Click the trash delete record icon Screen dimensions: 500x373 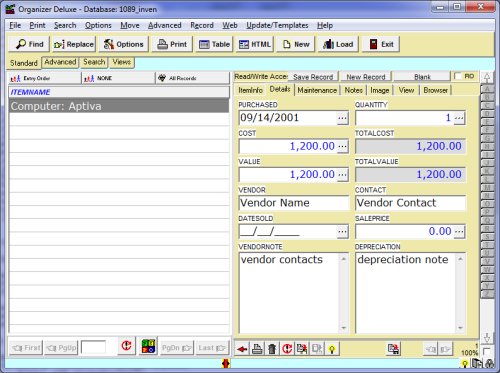pos(272,349)
